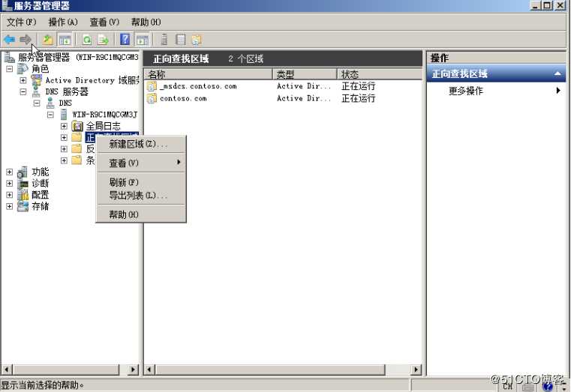This screenshot has height=392, width=571.
Task: Open Help via the blue question mark icon
Action: coord(125,39)
